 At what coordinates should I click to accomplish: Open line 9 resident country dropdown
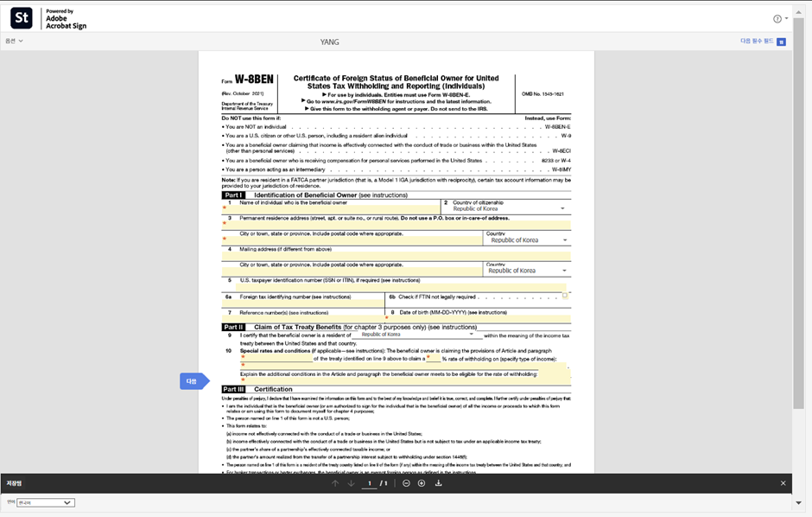coord(416,335)
